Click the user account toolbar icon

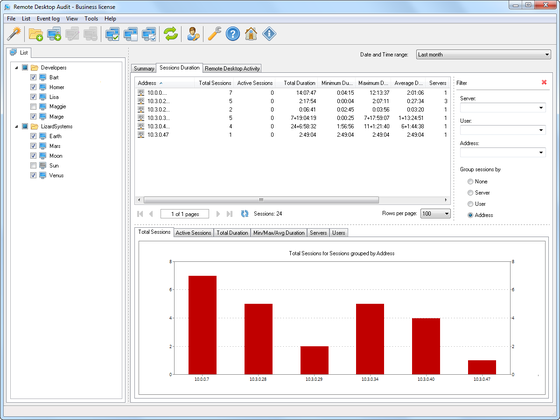coord(193,34)
